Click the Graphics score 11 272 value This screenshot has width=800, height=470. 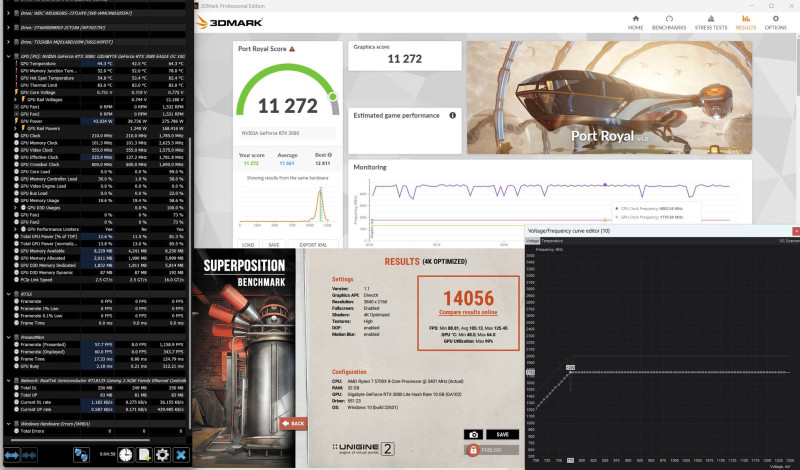click(405, 59)
